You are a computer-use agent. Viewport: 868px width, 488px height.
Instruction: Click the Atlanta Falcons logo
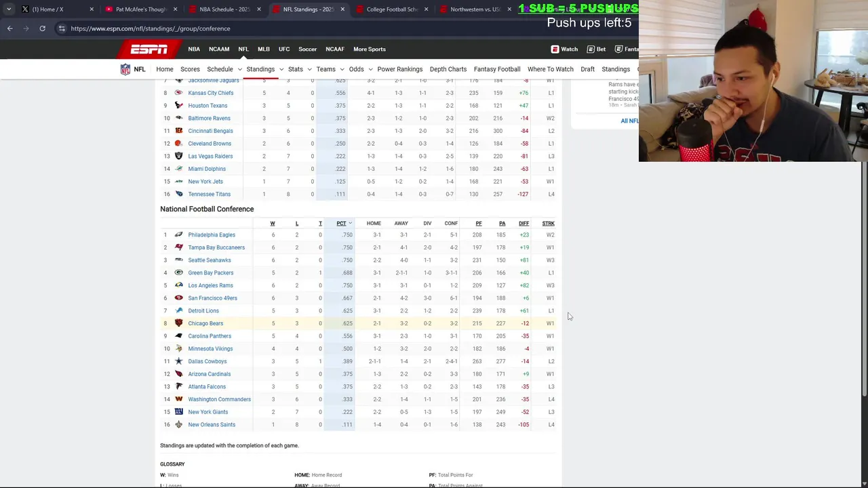(179, 387)
